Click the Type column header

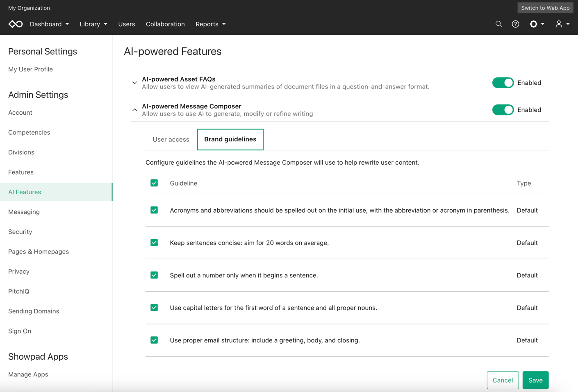tap(524, 183)
